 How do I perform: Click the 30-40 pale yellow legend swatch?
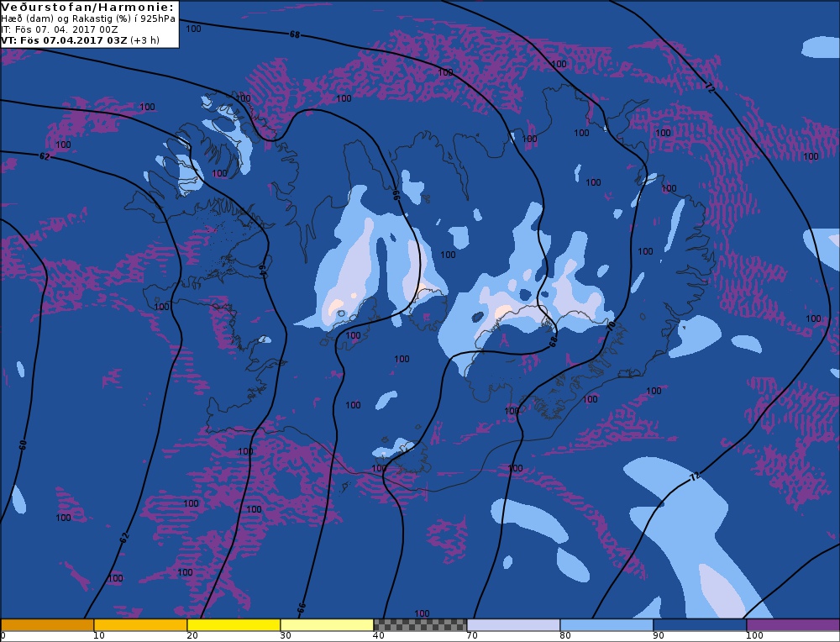pyautogui.click(x=327, y=625)
